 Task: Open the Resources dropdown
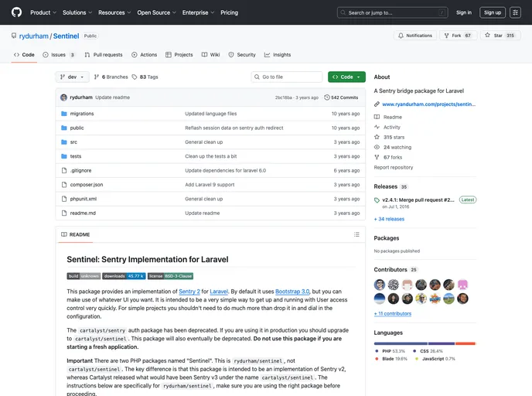114,12
